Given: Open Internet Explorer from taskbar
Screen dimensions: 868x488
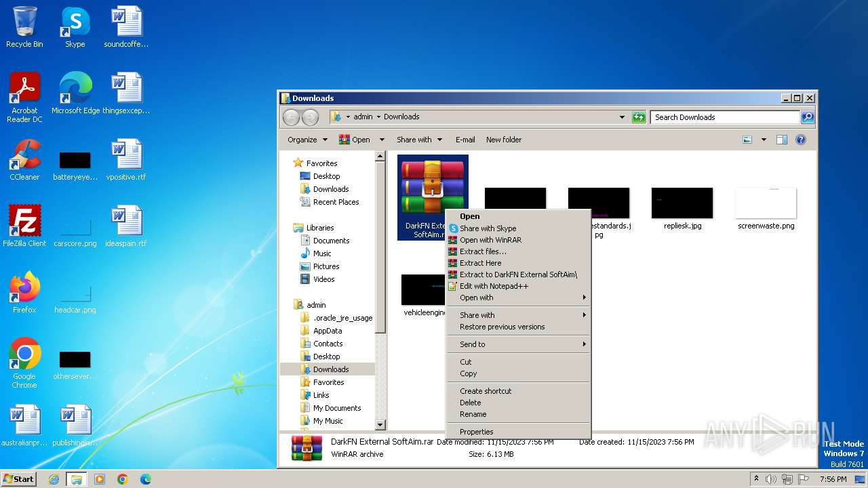Looking at the screenshot, I should (x=54, y=479).
